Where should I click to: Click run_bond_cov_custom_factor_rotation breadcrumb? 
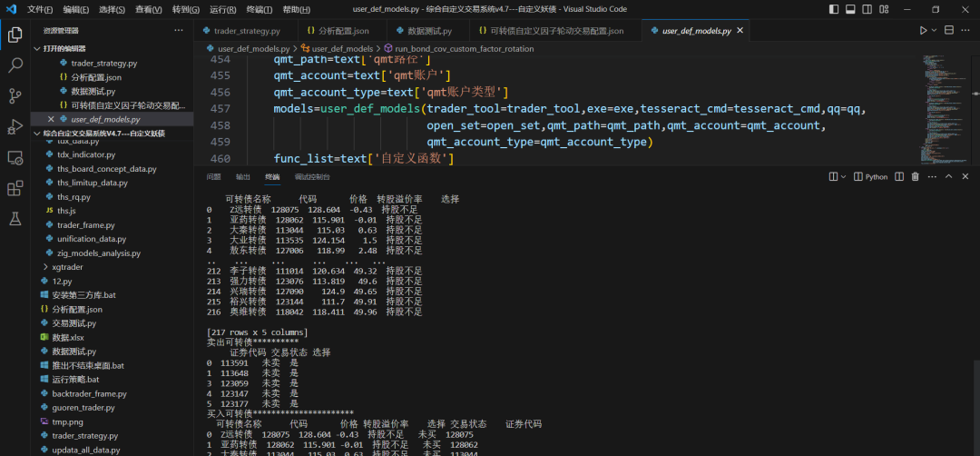click(x=459, y=48)
